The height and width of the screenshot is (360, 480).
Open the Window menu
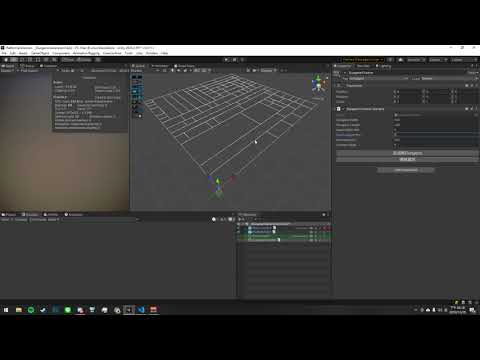click(152, 53)
